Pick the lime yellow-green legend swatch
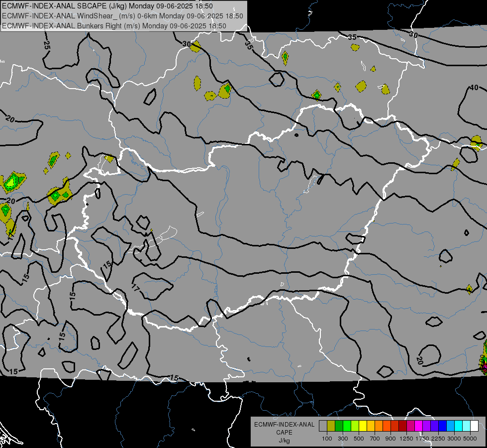Screen dimensions: 487x448 click(x=355, y=426)
